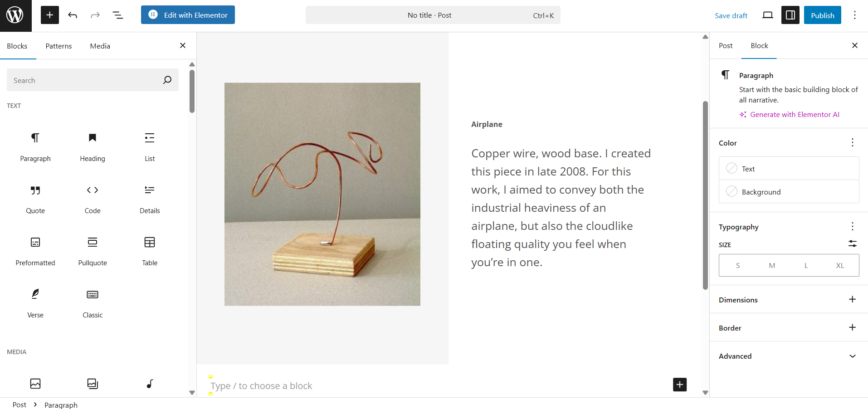This screenshot has width=868, height=409.
Task: Toggle the Settings sidebar panel
Action: (x=790, y=15)
